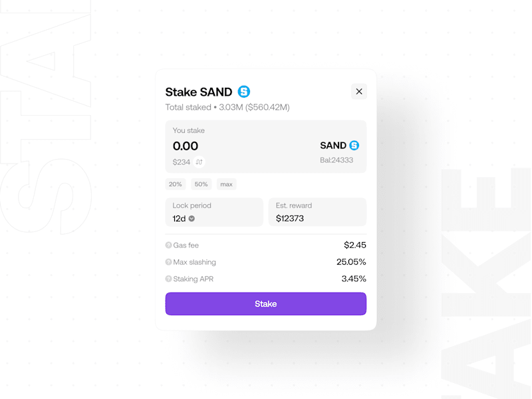Click the $234 converted value text
The image size is (532, 399).
(x=181, y=162)
